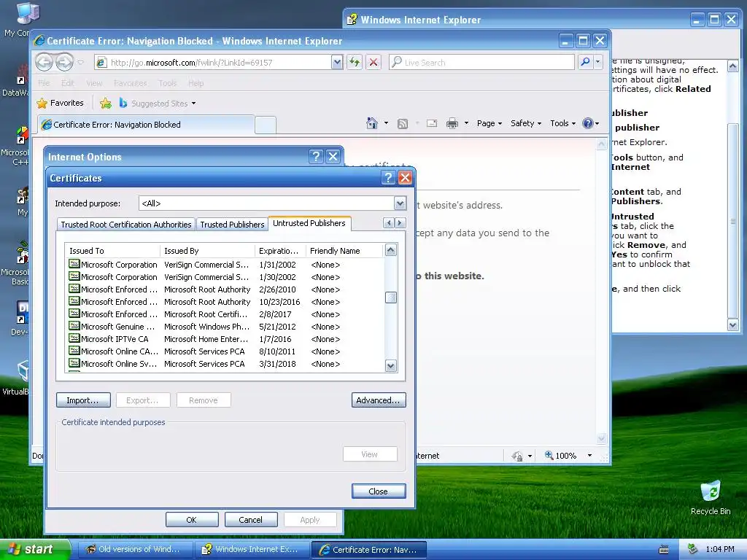Click the Forward arrow in Internet Explorer

click(x=64, y=62)
